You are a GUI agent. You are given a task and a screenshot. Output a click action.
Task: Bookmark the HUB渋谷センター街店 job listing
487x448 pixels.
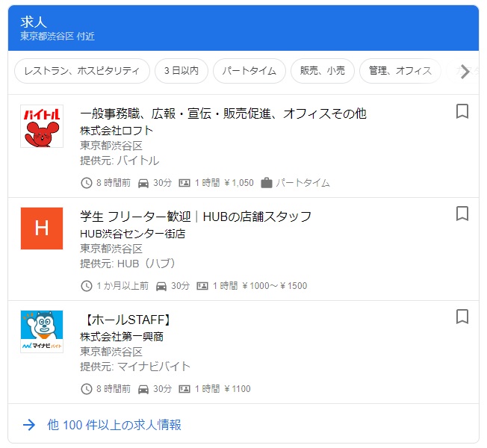tap(462, 214)
